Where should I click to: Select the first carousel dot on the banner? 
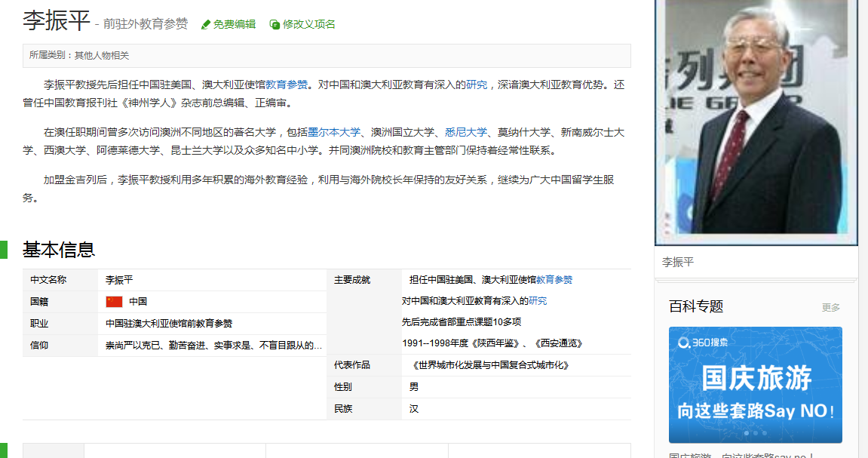click(x=747, y=433)
